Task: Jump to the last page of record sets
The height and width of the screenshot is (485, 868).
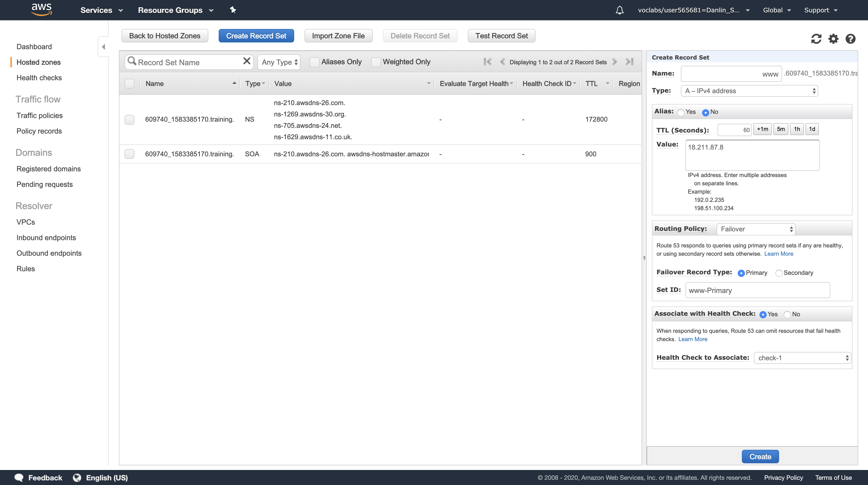Action: pos(629,62)
